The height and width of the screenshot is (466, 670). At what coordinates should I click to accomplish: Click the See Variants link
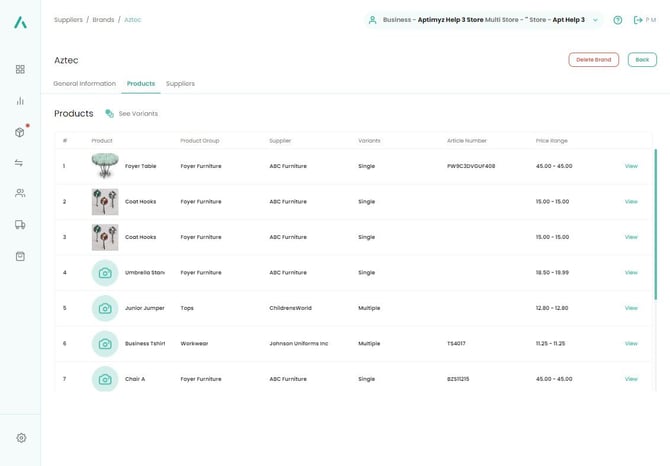click(x=132, y=114)
